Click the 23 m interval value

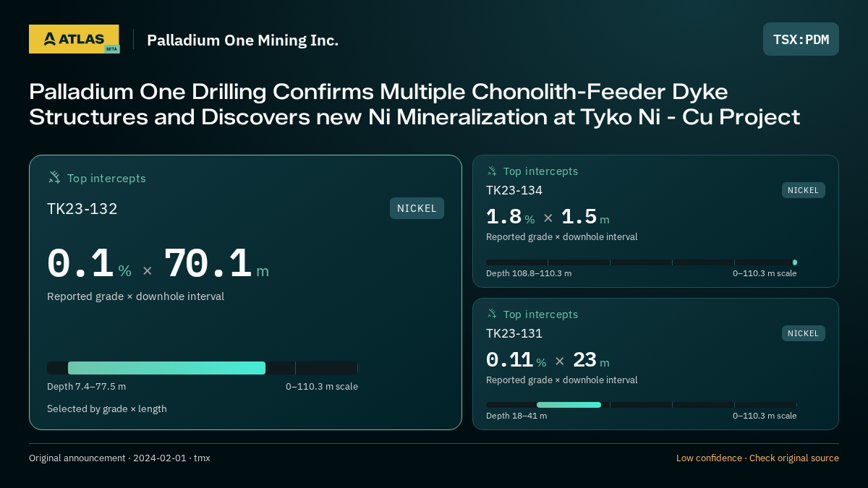591,360
